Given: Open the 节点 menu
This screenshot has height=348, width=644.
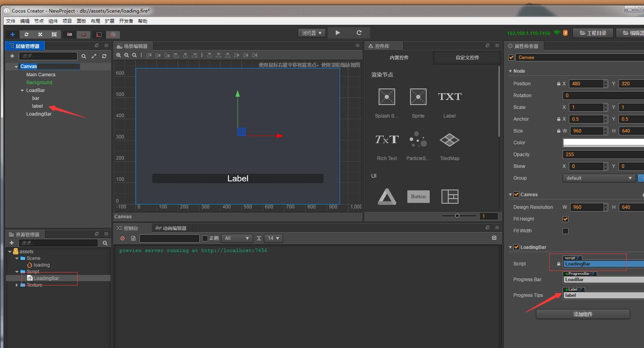Looking at the screenshot, I should pos(39,21).
